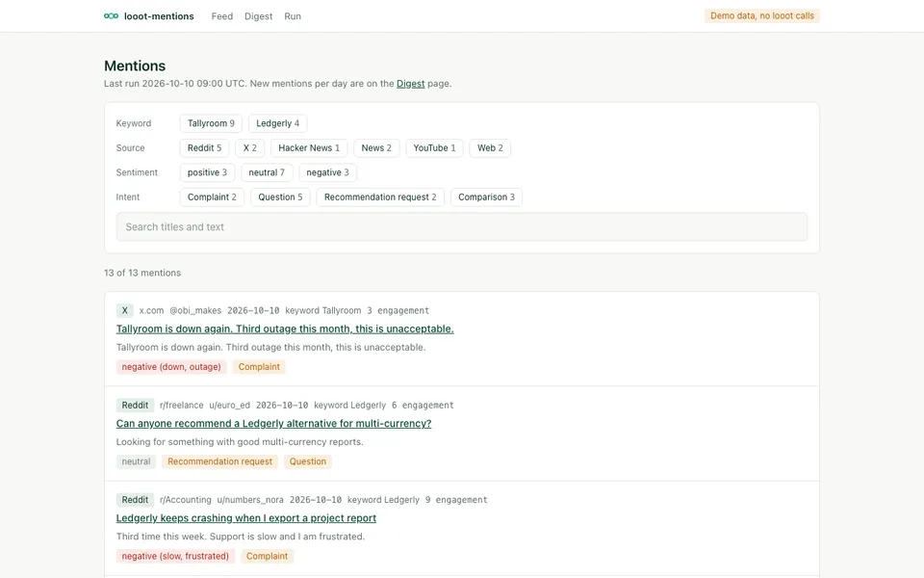Open the Tallyroom is down again mention

tap(285, 329)
